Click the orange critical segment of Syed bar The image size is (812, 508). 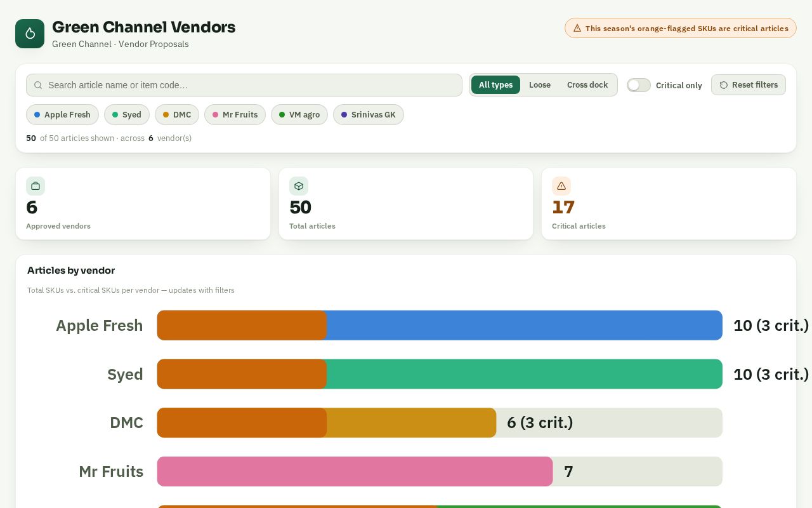pyautogui.click(x=242, y=374)
